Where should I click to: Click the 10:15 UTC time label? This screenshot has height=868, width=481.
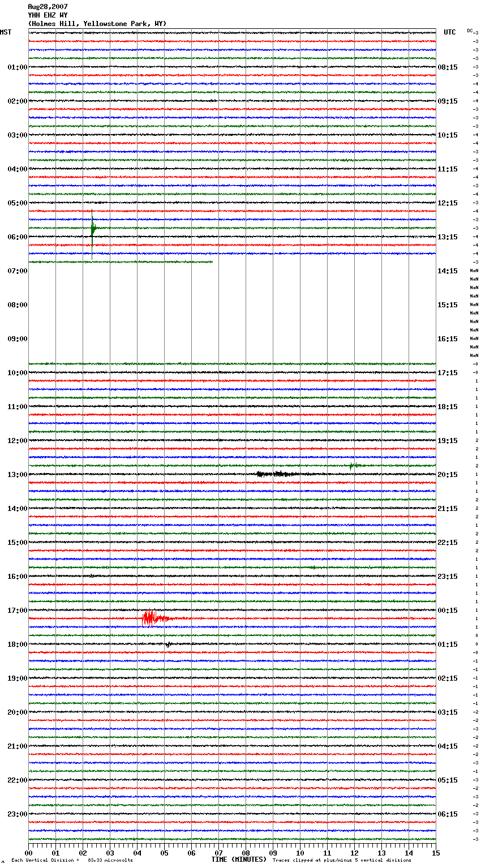click(448, 135)
